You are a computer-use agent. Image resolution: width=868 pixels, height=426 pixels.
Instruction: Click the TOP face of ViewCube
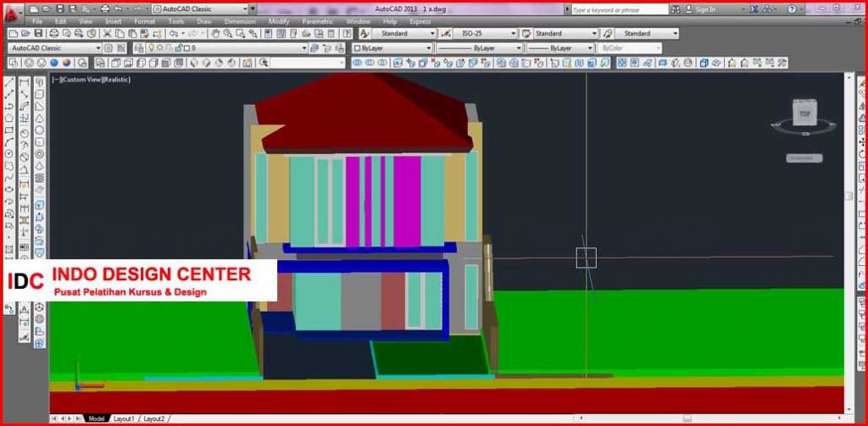pos(804,114)
